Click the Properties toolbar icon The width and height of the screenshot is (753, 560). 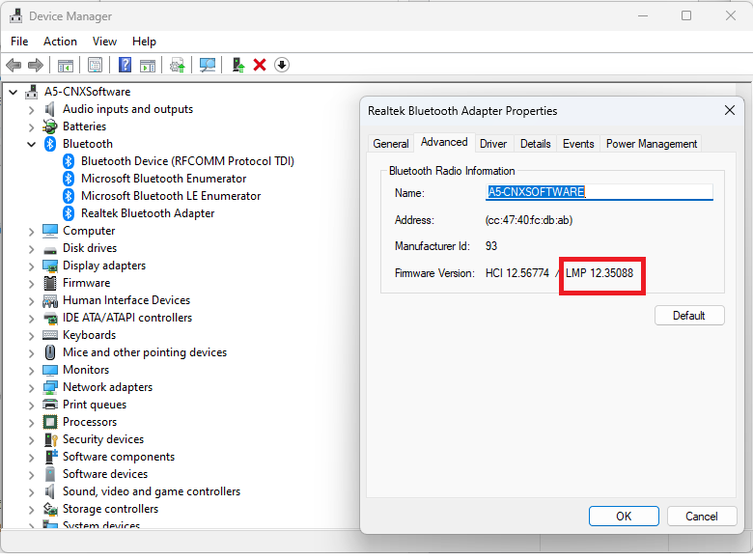tap(95, 65)
